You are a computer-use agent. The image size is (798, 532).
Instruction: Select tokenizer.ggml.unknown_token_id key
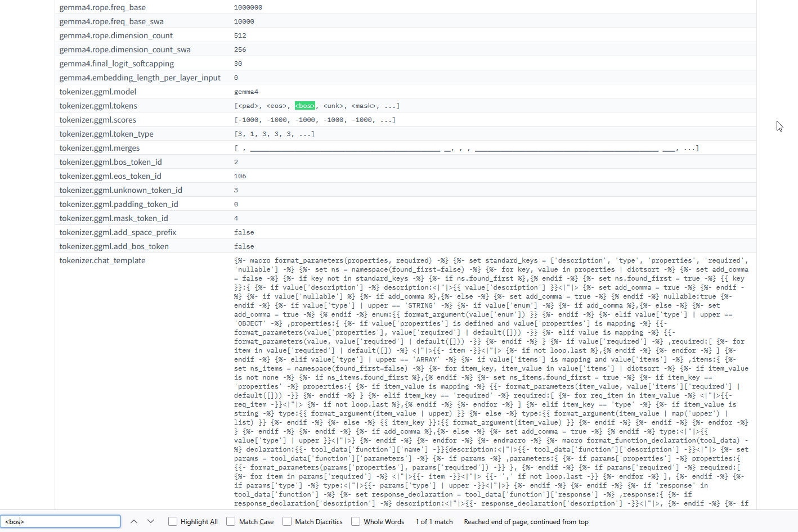121,190
